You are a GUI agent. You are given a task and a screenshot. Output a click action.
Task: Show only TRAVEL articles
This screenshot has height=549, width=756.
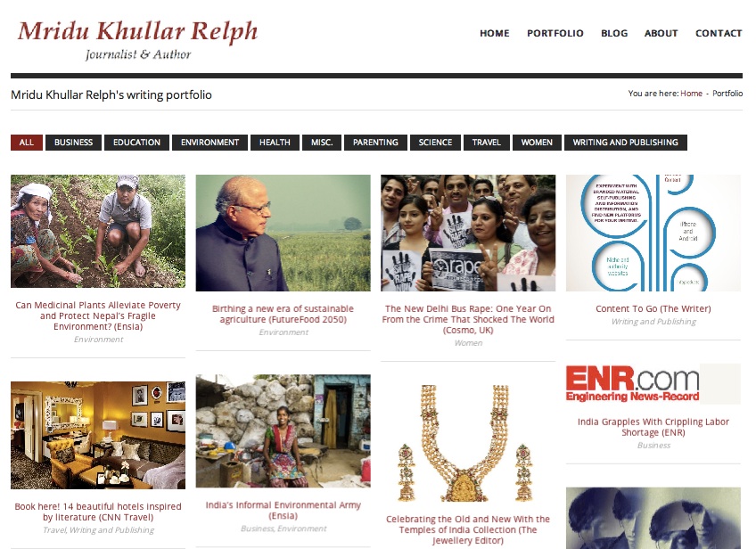[486, 143]
